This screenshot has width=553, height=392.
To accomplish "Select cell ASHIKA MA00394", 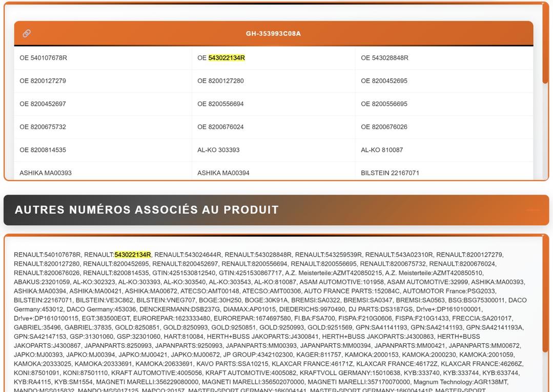I will [x=273, y=171].
